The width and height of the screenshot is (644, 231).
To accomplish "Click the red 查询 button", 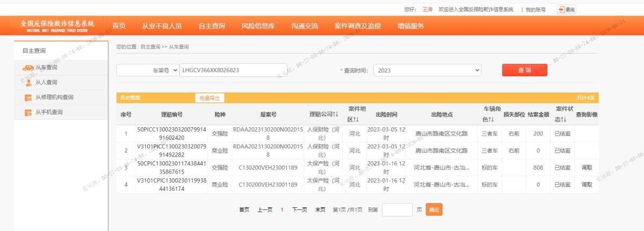I will (524, 70).
